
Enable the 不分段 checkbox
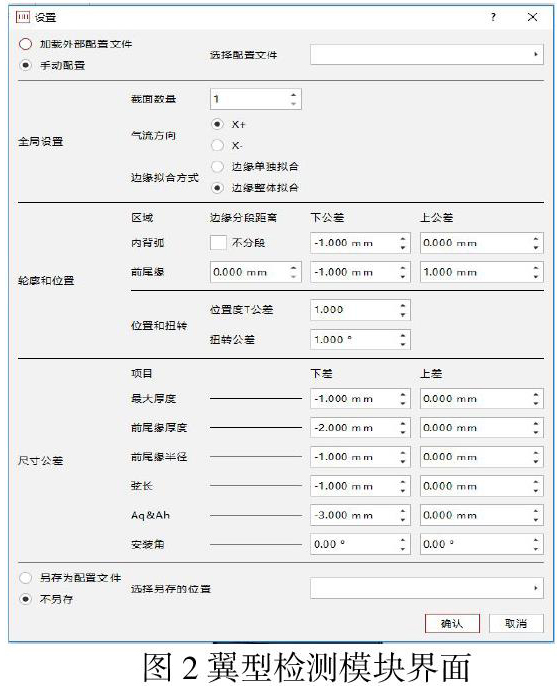point(218,242)
